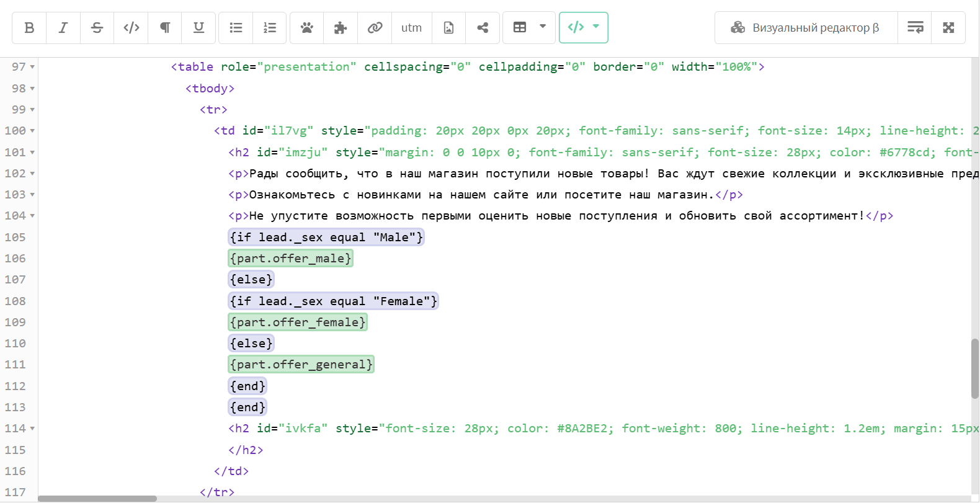The height and width of the screenshot is (503, 980).
Task: Collapse code fold at line 97
Action: coord(32,67)
